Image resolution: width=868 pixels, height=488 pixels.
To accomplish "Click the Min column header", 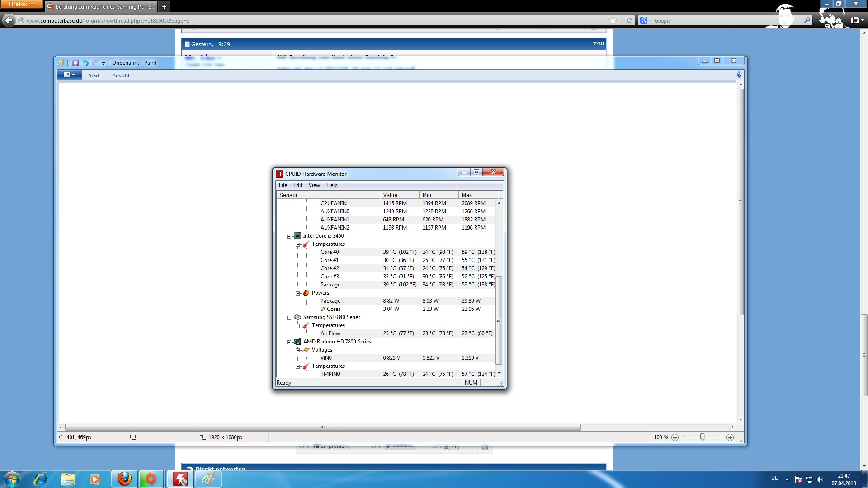I will click(x=439, y=195).
